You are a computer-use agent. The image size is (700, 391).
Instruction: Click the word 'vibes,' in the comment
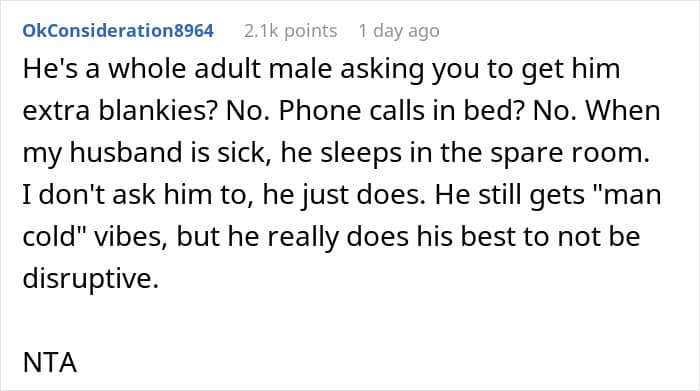(x=130, y=236)
